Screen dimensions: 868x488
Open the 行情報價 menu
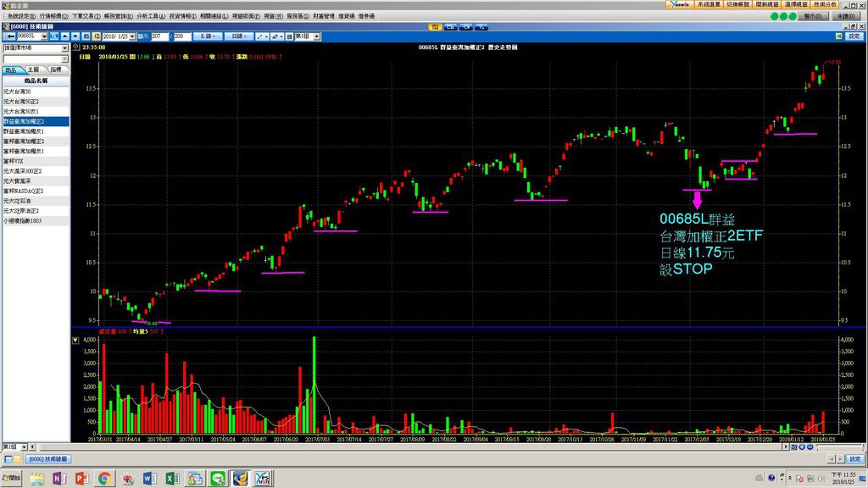coord(53,16)
